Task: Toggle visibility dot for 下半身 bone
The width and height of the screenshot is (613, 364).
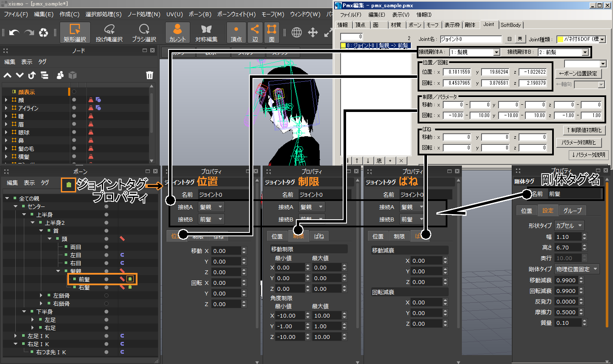Action: coord(106,312)
